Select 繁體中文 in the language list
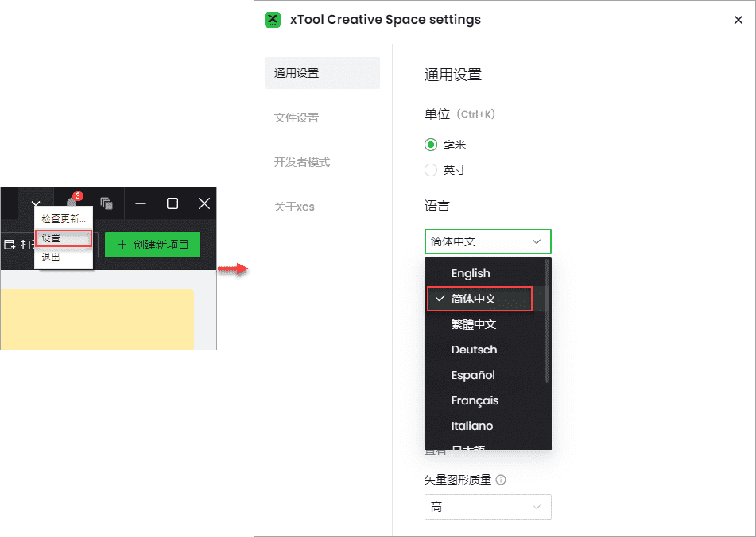 485,324
